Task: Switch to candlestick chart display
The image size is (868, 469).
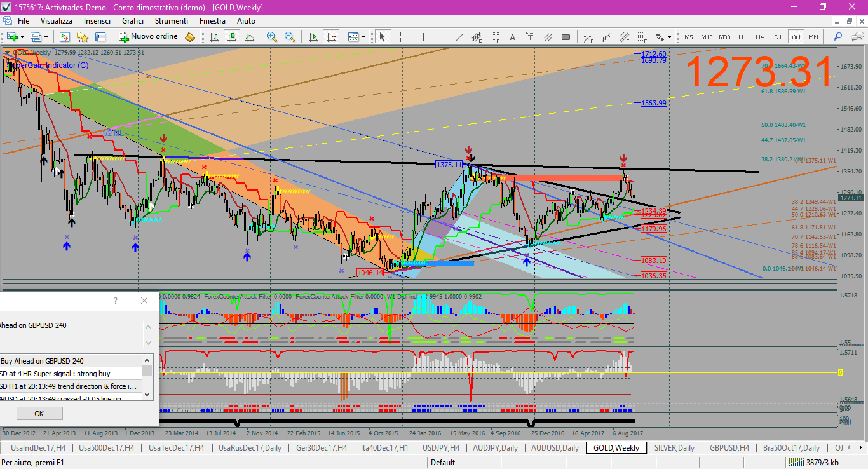Action: point(231,37)
